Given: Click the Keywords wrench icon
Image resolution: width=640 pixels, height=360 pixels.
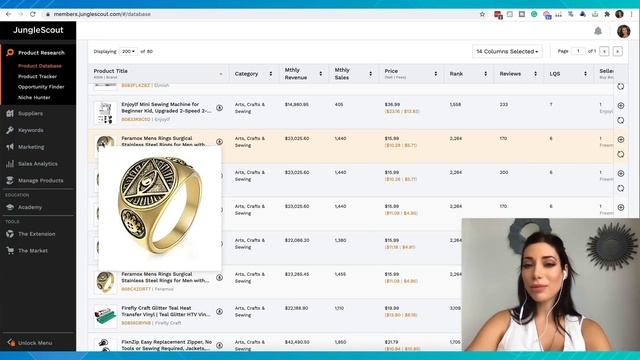Looking at the screenshot, I should click(x=10, y=130).
